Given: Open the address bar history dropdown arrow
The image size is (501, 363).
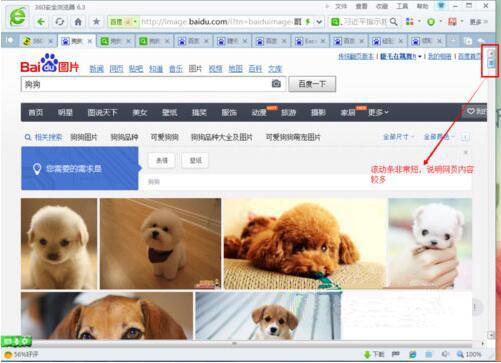Looking at the screenshot, I should tap(319, 22).
